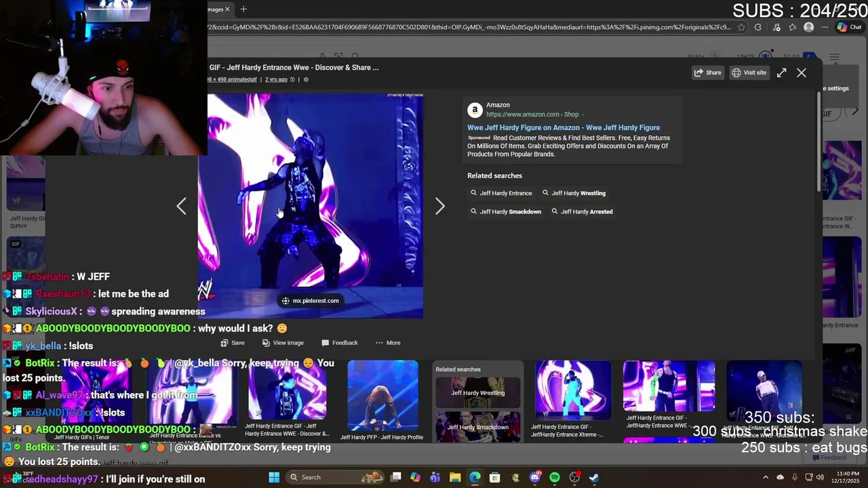This screenshot has width=868, height=488.
Task: Open Jeff Hardy Wrestling related search card
Action: coord(478,393)
